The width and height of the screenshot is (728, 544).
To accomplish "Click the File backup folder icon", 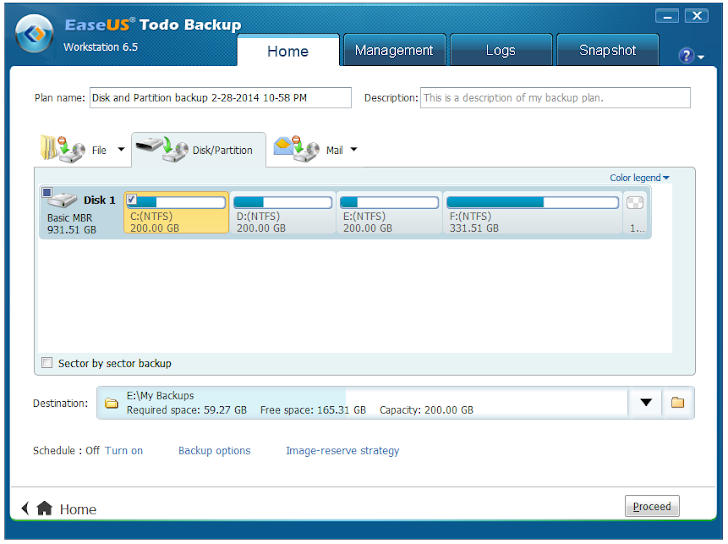I will 63,149.
